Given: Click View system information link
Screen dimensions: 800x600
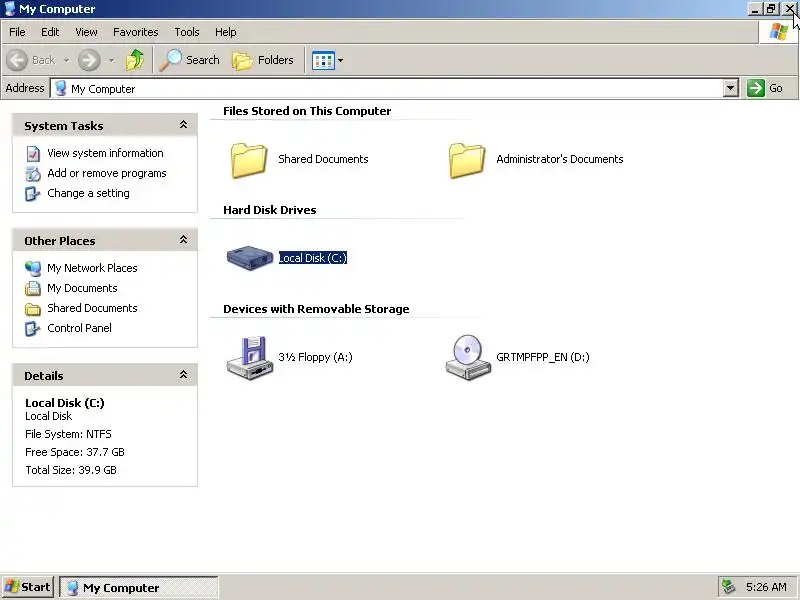Looking at the screenshot, I should (105, 153).
